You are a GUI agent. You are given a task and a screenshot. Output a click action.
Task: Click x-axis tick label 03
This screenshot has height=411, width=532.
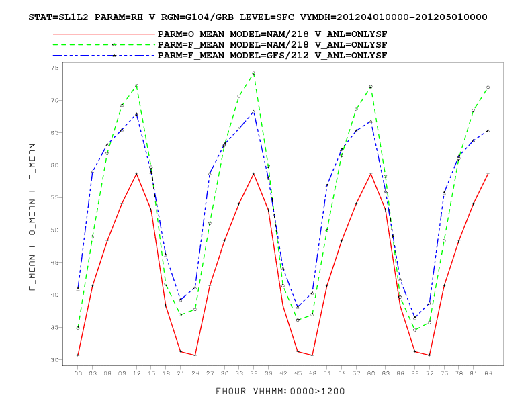pyautogui.click(x=93, y=373)
